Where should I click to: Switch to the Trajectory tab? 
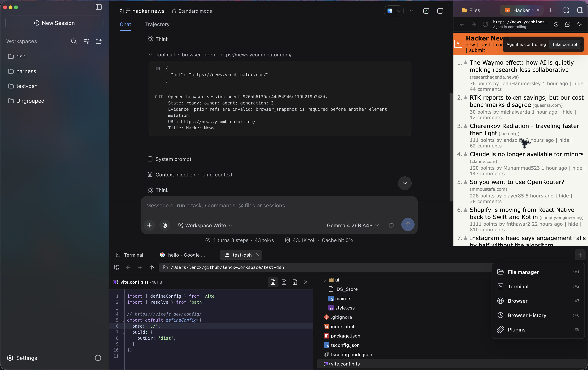(x=157, y=25)
